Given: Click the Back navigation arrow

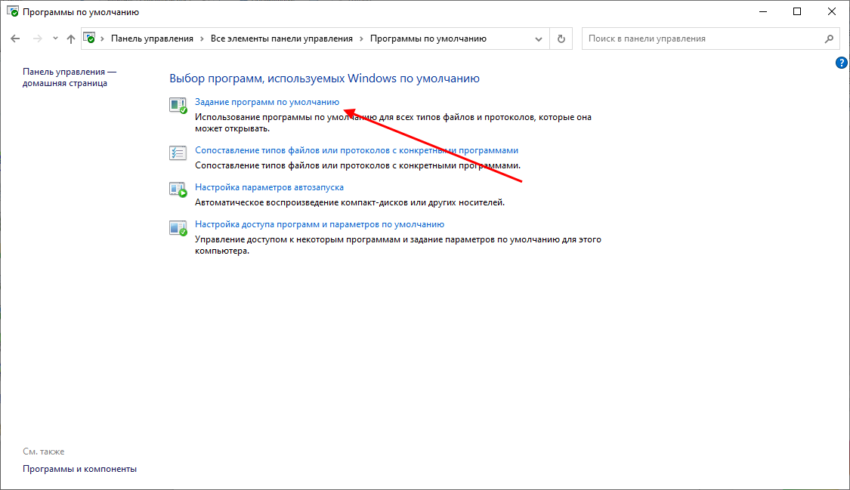Looking at the screenshot, I should [x=15, y=39].
